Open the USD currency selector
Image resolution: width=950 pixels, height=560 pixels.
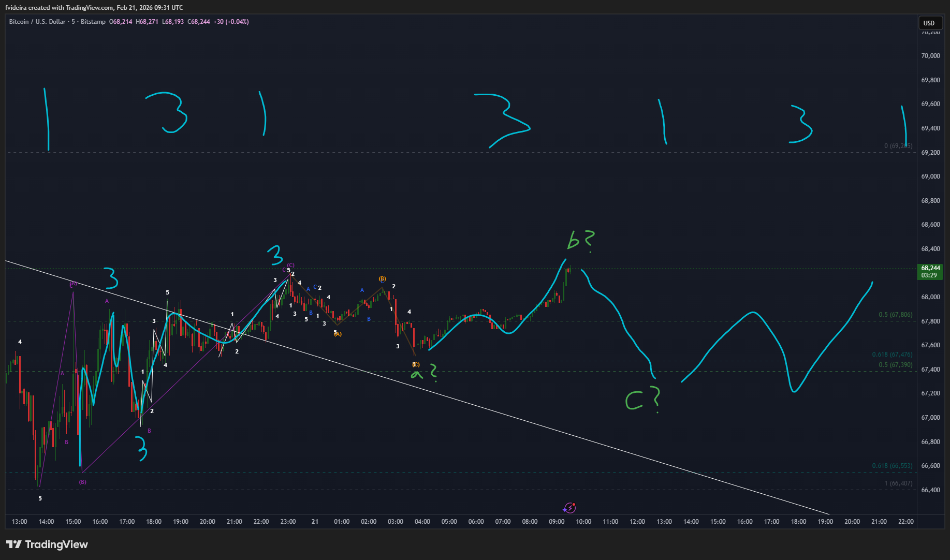(x=929, y=23)
